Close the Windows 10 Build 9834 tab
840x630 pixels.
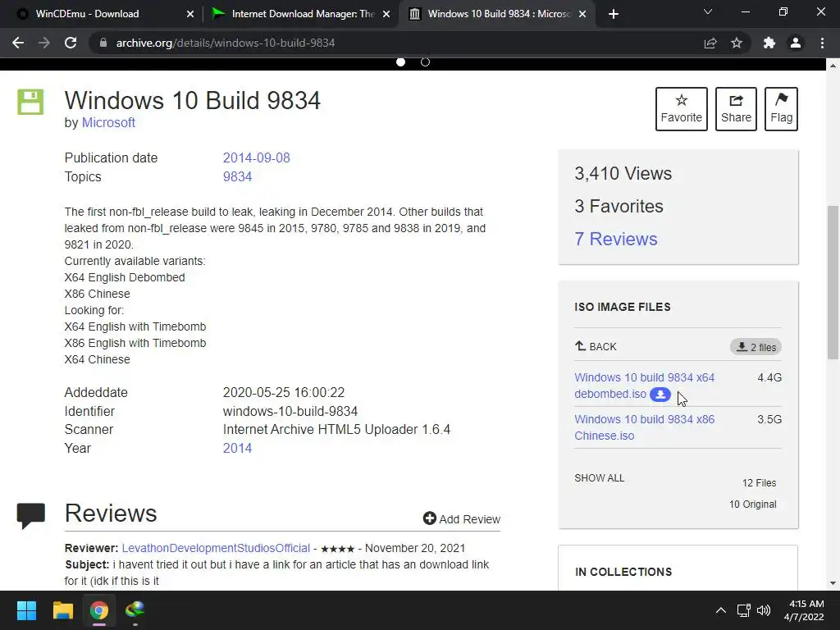(x=582, y=14)
